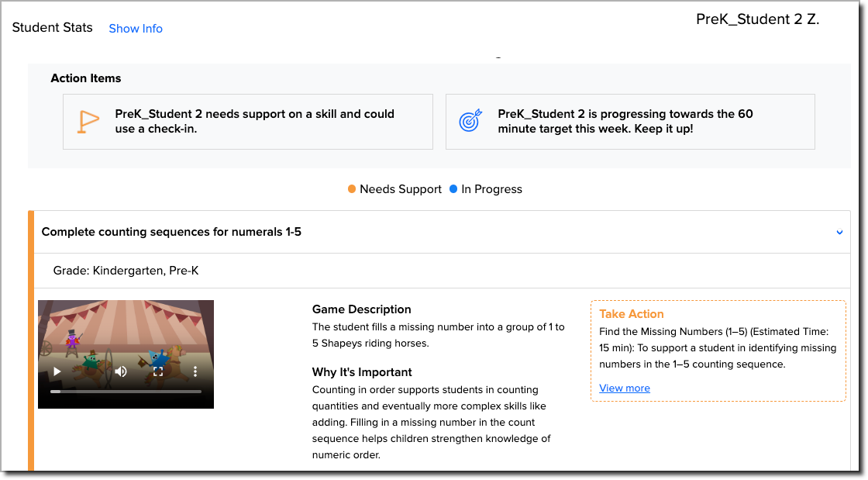
Task: Click the orange Needs Support legend dot
Action: 352,188
